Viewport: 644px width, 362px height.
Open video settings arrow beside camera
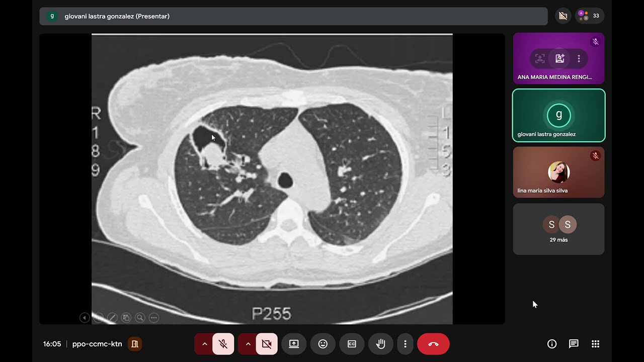coord(248,344)
